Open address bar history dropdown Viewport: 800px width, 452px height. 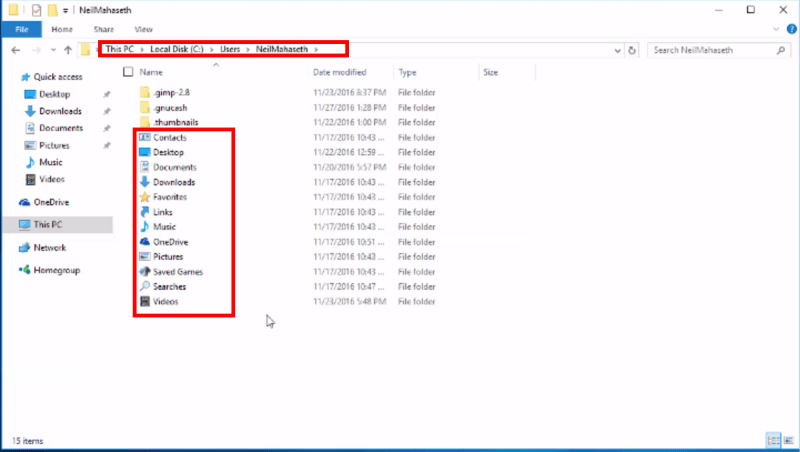(617, 51)
